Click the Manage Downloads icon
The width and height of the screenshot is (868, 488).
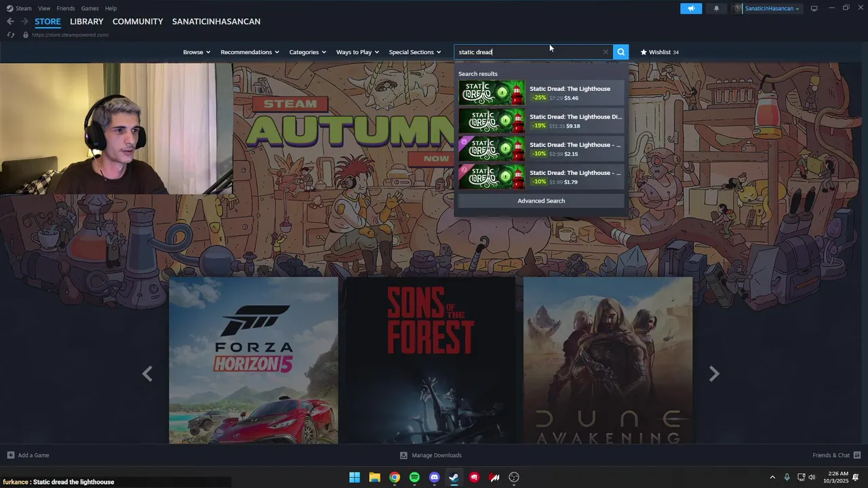pos(403,455)
